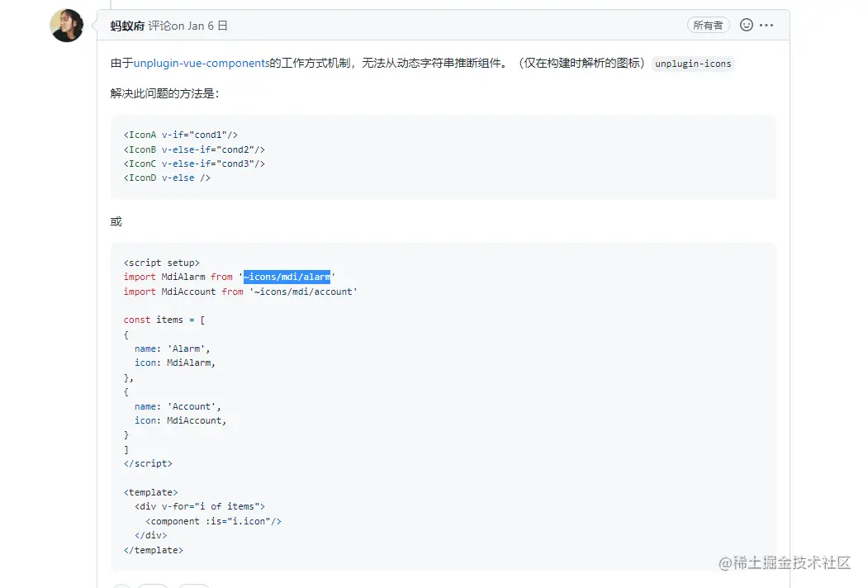Click the 所有者 owner badge
Image resolution: width=868 pixels, height=588 pixels.
coord(708,26)
